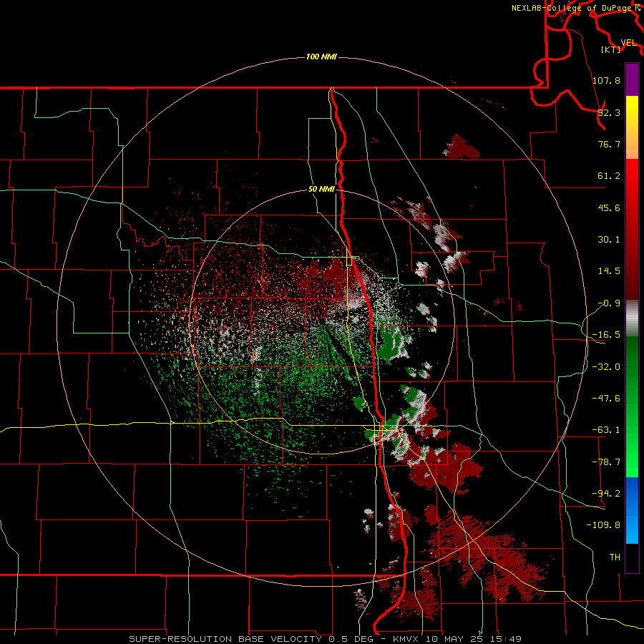This screenshot has width=644, height=644.
Task: Pick the black TH segment of the color bar
Action: 632,558
